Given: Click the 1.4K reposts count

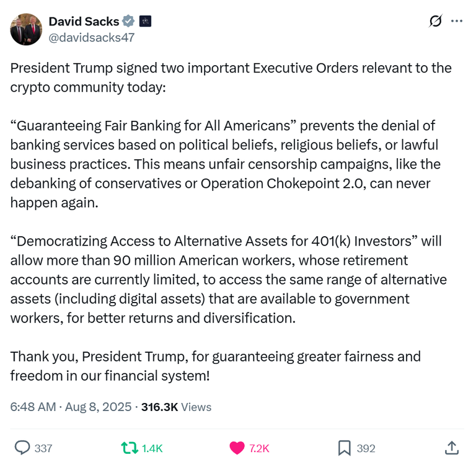Looking at the screenshot, I should (152, 448).
